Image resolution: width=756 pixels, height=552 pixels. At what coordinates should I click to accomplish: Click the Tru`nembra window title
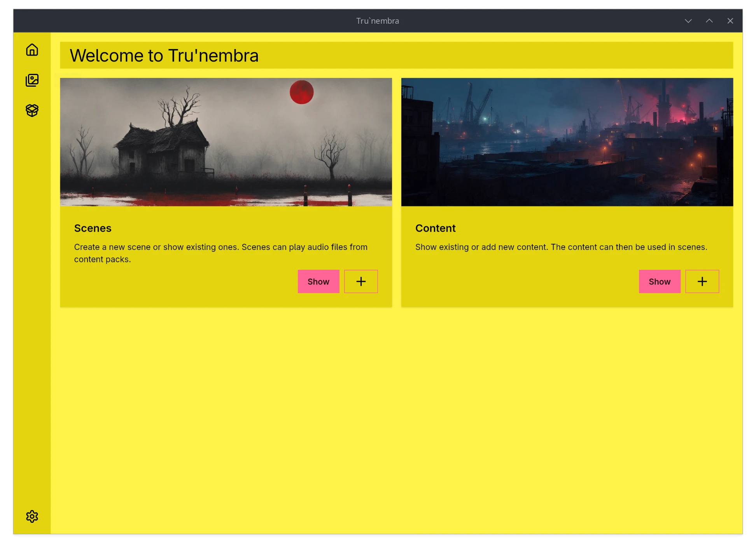[378, 21]
